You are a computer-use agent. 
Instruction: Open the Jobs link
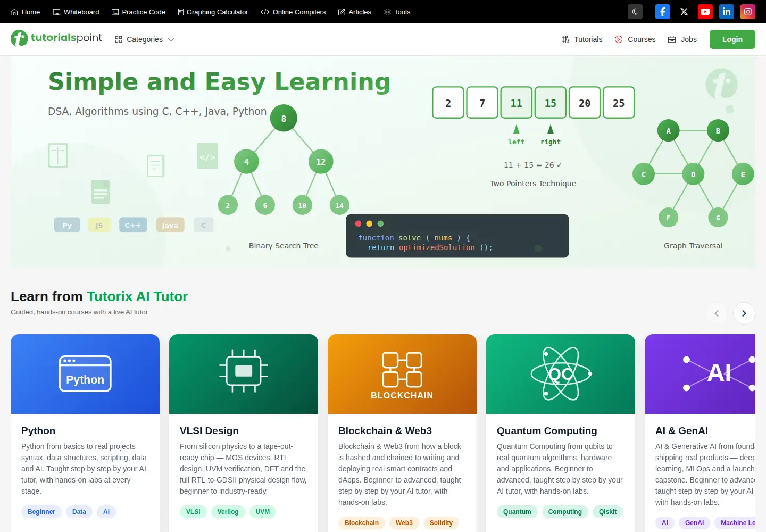pos(682,39)
